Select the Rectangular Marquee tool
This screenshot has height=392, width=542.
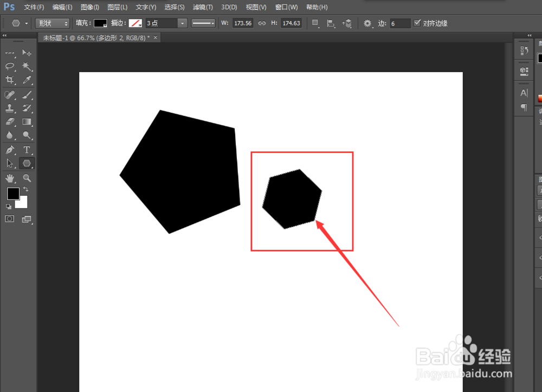[10, 53]
